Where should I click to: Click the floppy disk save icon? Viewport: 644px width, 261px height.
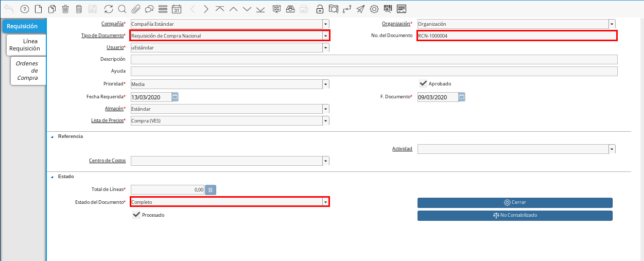pos(93,9)
